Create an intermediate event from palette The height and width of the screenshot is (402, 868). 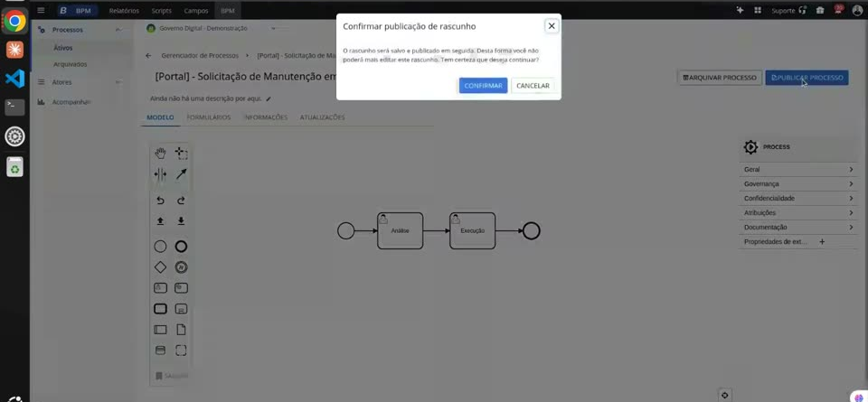(181, 267)
